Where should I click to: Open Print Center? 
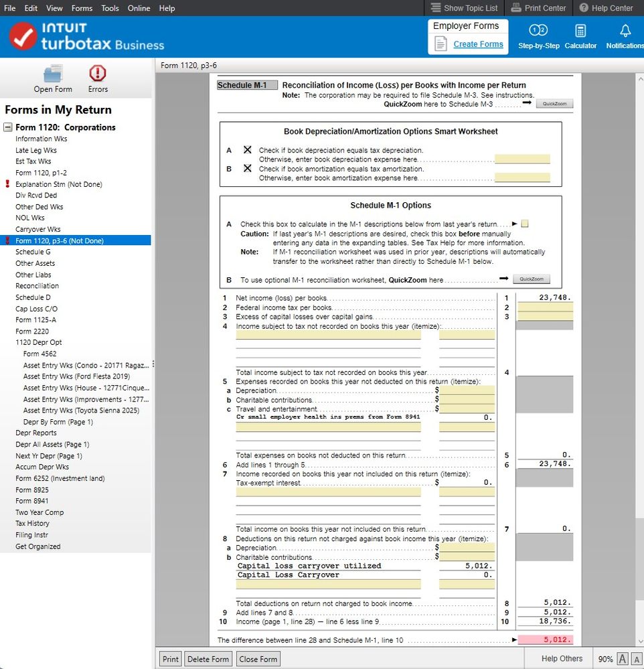coord(538,7)
